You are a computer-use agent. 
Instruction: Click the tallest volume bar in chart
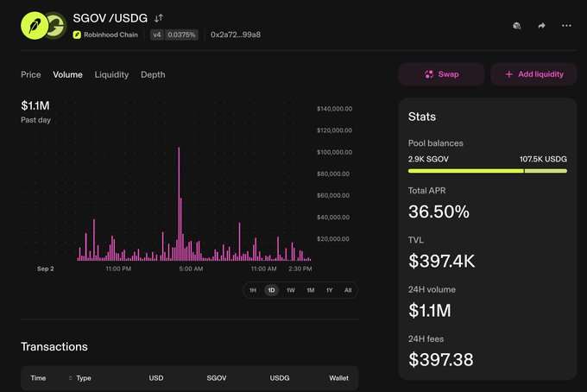(179, 204)
